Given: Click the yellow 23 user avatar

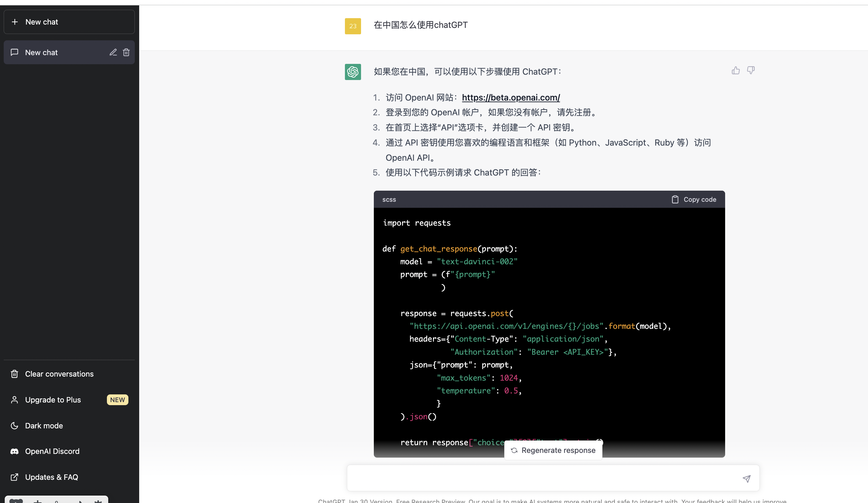Looking at the screenshot, I should pyautogui.click(x=353, y=26).
